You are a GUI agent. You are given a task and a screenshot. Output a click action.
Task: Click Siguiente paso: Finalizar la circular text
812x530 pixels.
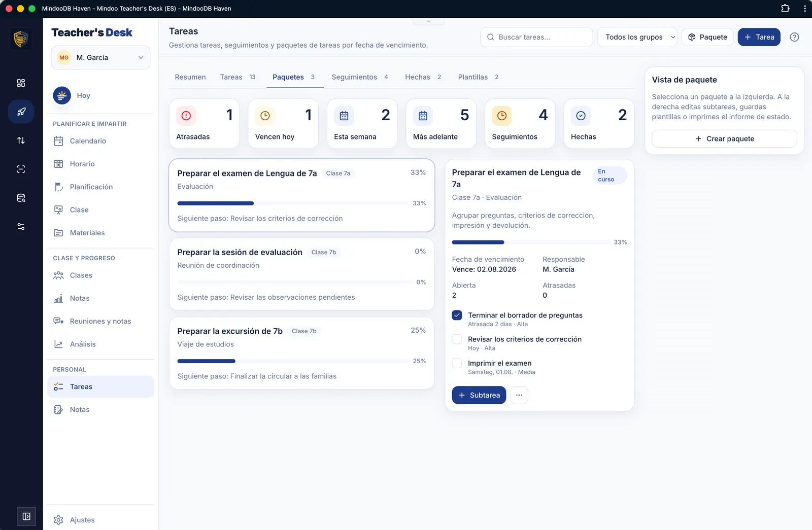257,376
